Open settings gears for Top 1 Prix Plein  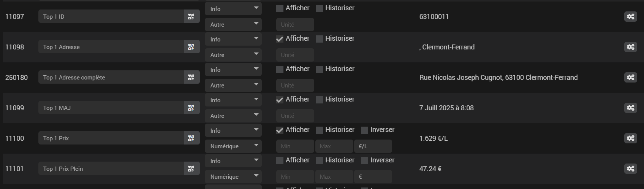point(630,168)
